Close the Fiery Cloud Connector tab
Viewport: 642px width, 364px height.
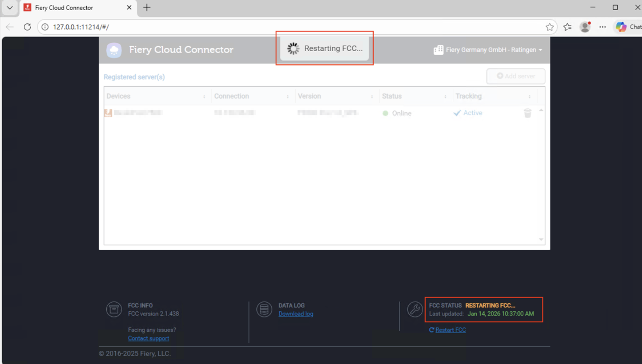coord(129,7)
